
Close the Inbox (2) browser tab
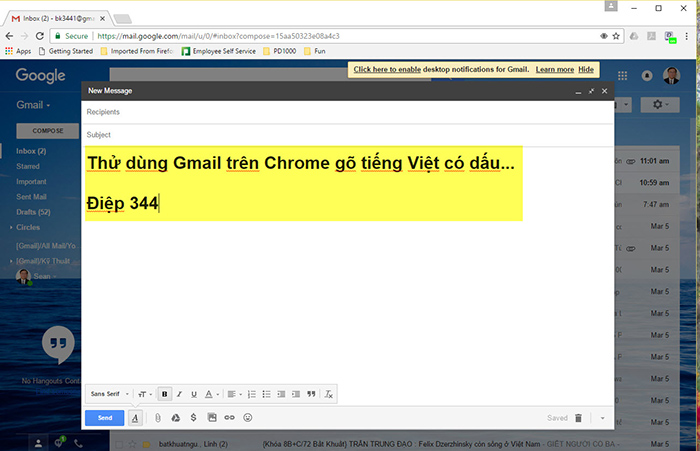coord(102,18)
